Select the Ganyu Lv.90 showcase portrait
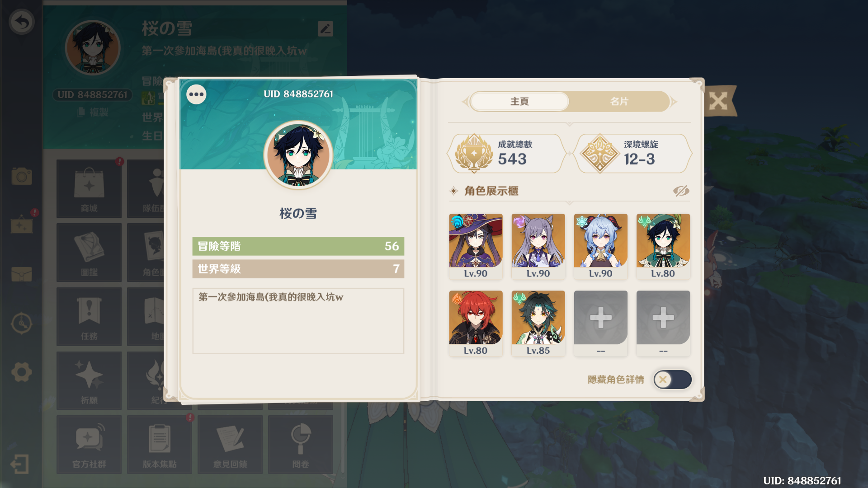 click(600, 246)
